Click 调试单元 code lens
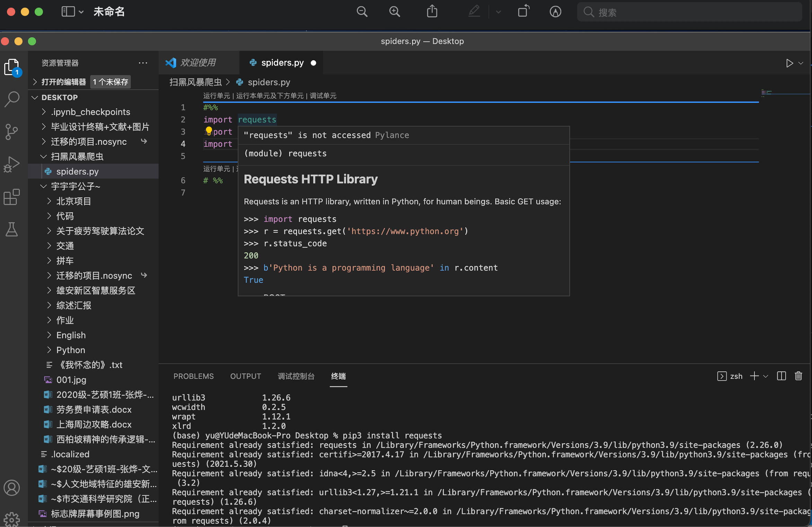Image resolution: width=812 pixels, height=527 pixels. [x=323, y=96]
